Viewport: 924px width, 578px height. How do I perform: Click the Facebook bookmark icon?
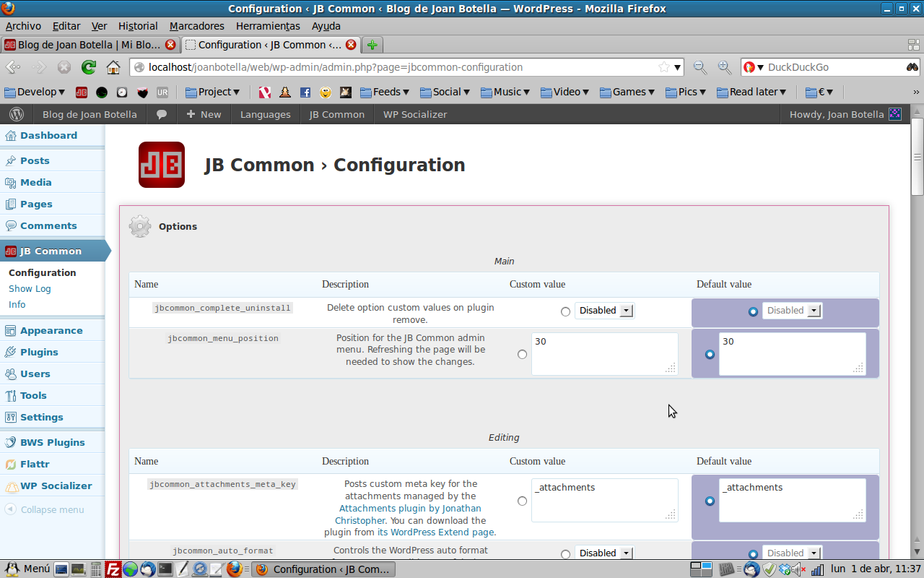305,92
